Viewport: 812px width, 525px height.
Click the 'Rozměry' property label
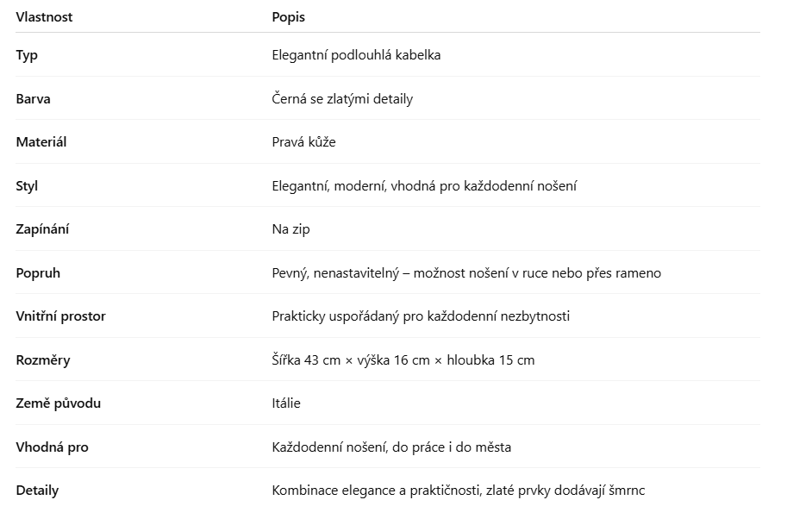(42, 360)
